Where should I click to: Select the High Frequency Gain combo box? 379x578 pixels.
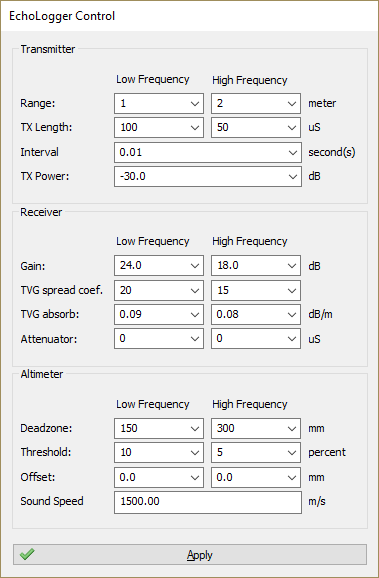(x=256, y=265)
